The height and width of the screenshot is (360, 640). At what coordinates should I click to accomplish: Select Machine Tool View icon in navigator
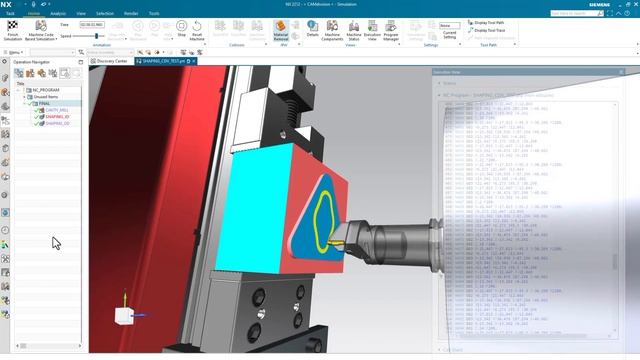coord(30,73)
